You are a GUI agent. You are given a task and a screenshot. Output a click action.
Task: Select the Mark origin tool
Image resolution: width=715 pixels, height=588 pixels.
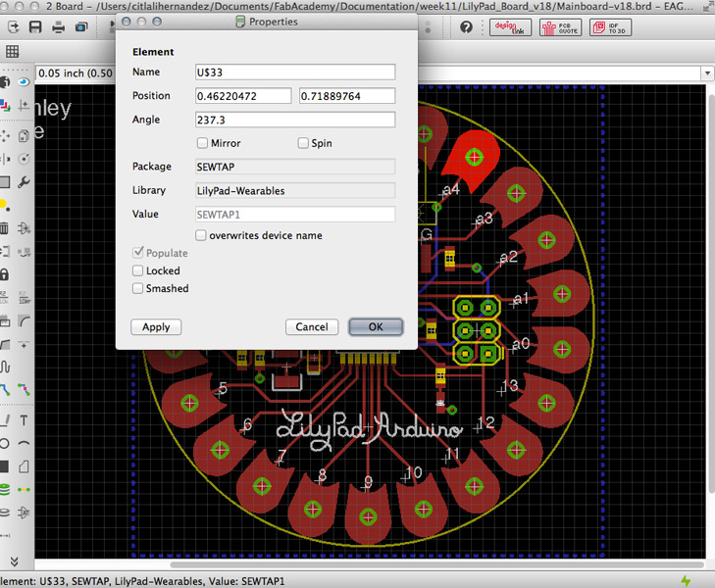[24, 106]
